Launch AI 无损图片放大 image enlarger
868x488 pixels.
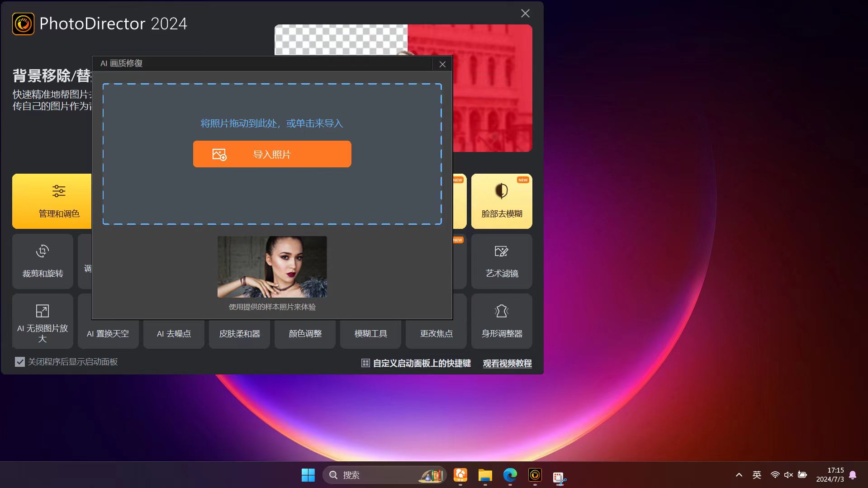(x=43, y=322)
